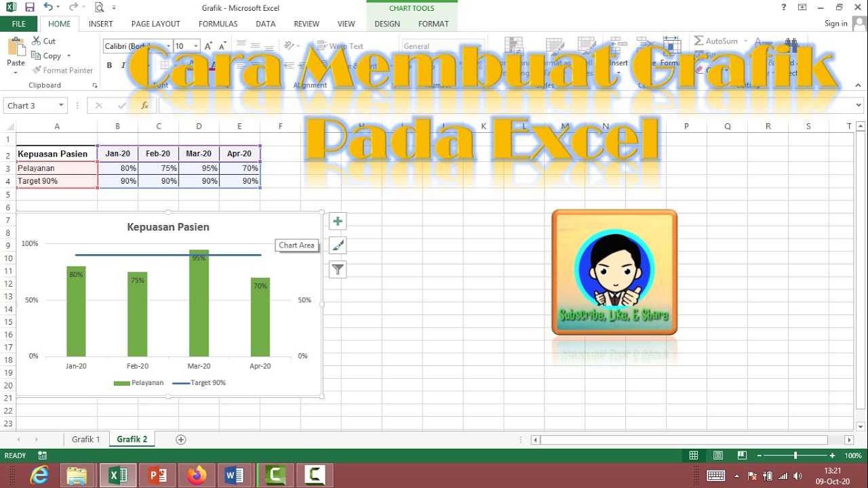Click the Paste clipboard icon

[16, 47]
